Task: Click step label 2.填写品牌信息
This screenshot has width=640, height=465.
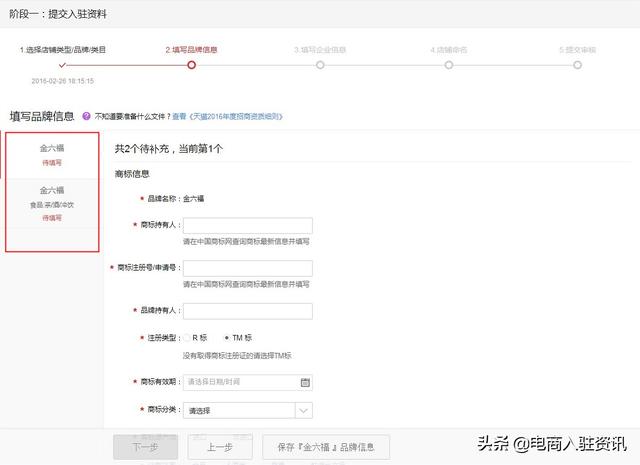Action: [x=191, y=50]
